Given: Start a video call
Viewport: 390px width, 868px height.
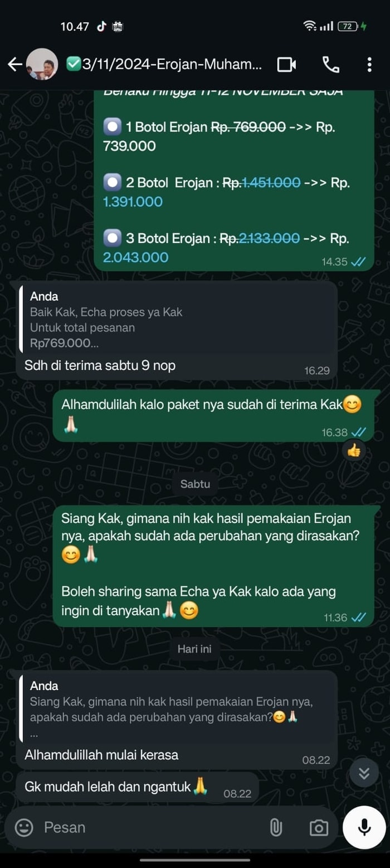Looking at the screenshot, I should tap(286, 65).
